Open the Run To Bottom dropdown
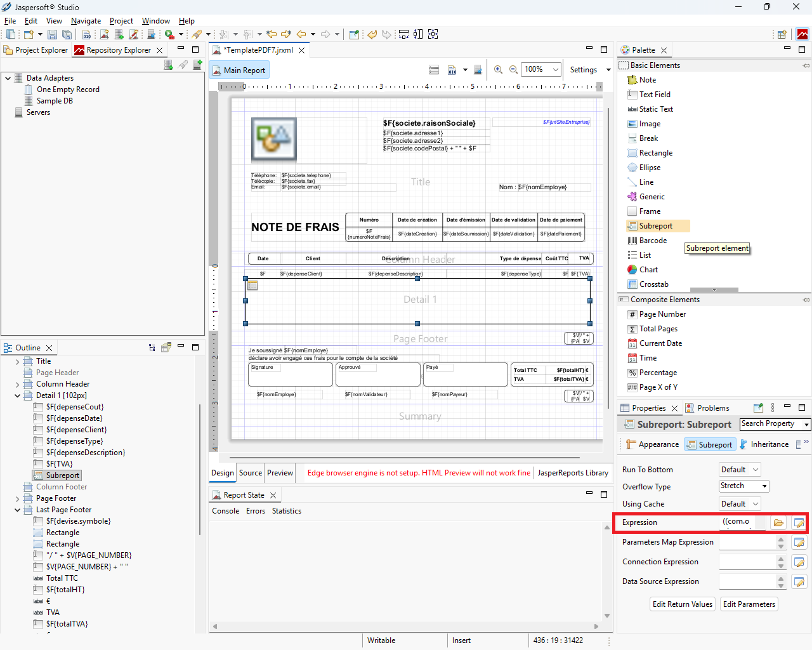The image size is (812, 650). point(740,470)
